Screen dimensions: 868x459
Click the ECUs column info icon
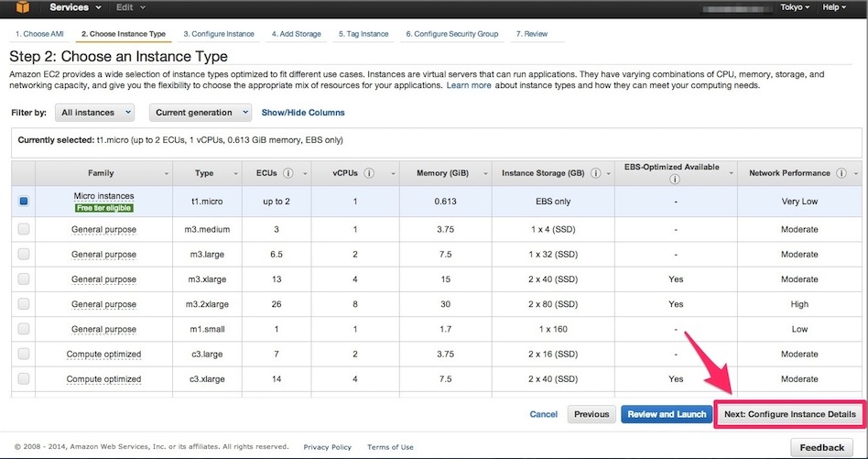pos(288,172)
